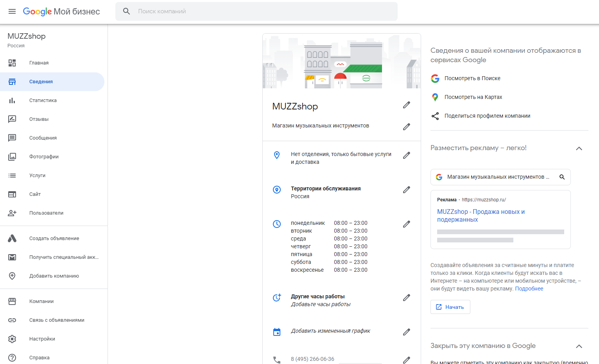Click the Добавить компанию pin icon
599x364 pixels.
(x=12, y=276)
